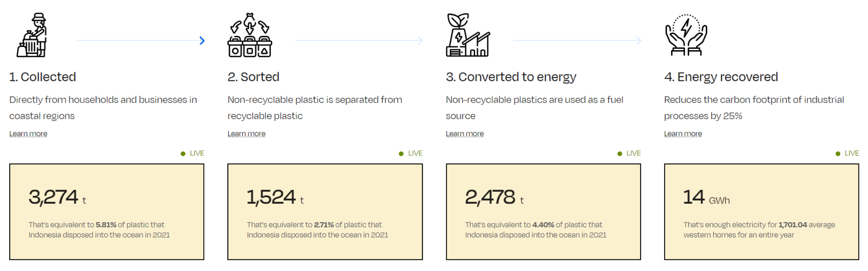Click the 2,478 t statistic card
The height and width of the screenshot is (271, 868).
[543, 212]
